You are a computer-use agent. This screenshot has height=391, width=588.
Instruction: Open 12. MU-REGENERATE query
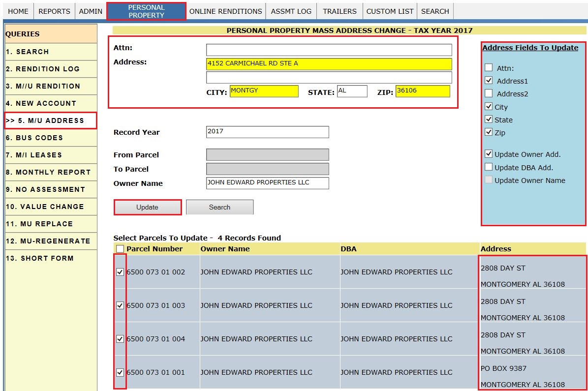51,241
